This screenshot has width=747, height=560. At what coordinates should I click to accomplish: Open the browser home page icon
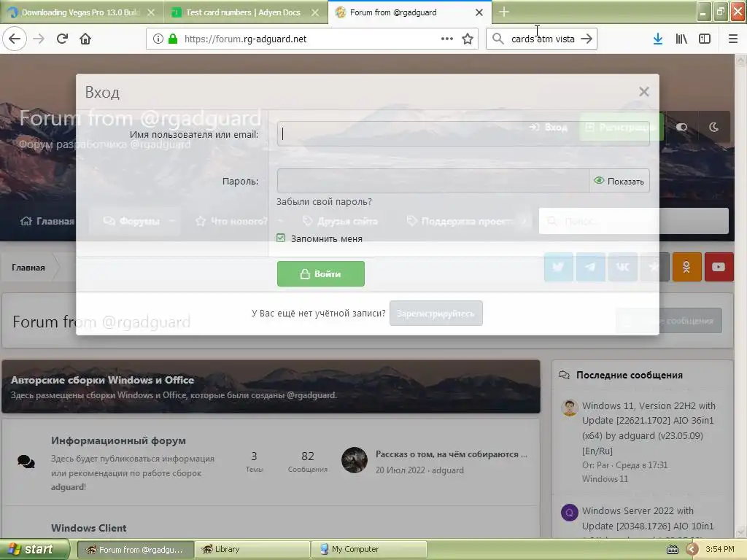(85, 39)
